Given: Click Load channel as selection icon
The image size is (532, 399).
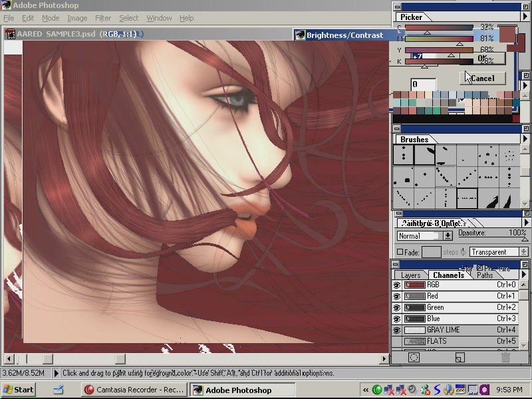Looking at the screenshot, I should tap(414, 357).
